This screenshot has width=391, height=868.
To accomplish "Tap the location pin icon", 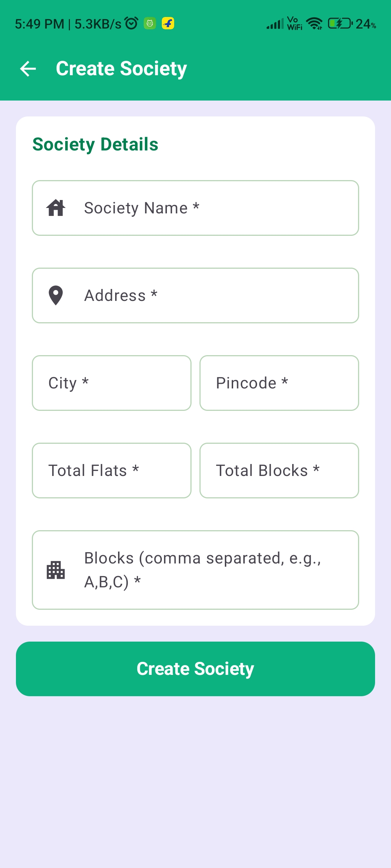I will [56, 295].
